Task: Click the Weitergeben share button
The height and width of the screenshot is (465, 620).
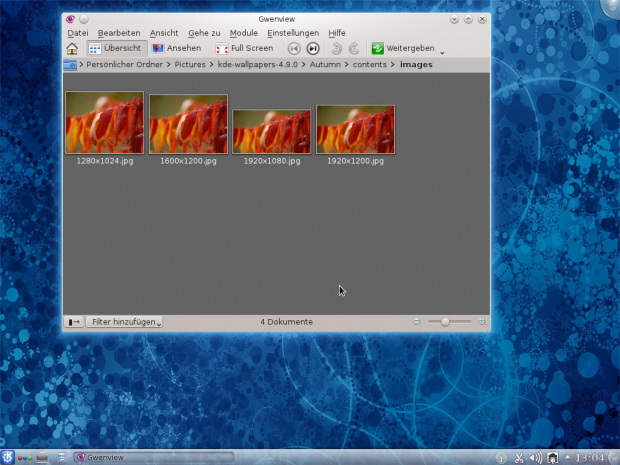Action: pyautogui.click(x=404, y=48)
